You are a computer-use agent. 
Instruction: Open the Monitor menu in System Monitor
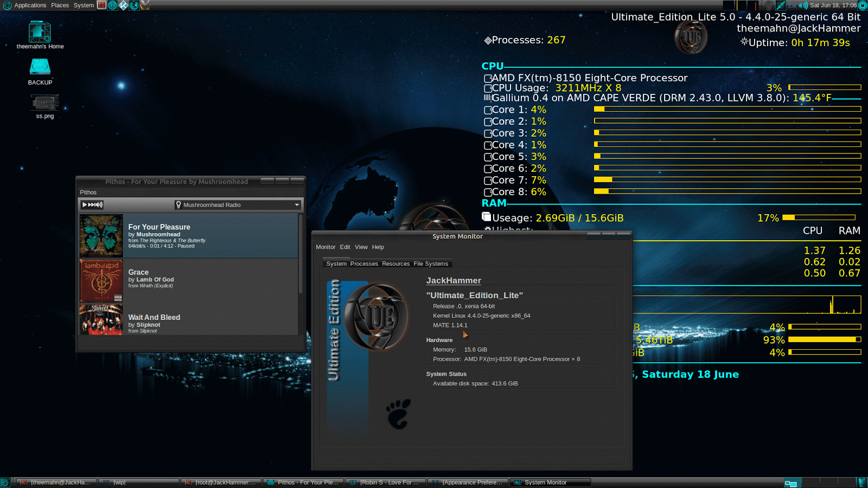point(325,247)
